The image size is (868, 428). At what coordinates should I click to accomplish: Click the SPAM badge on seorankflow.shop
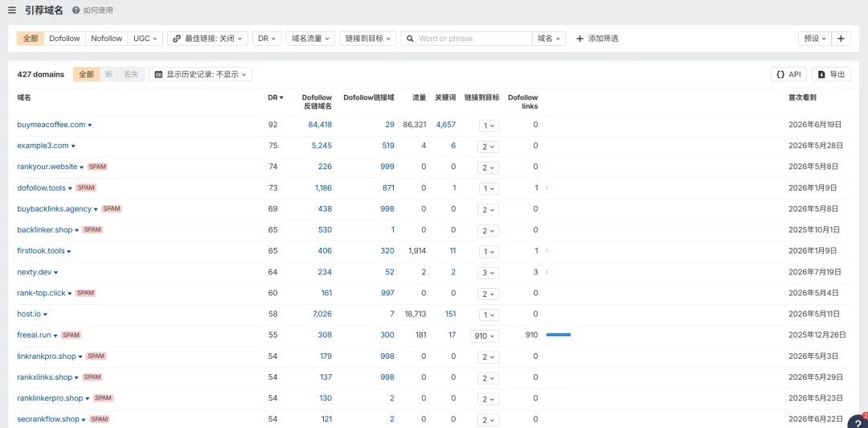[99, 419]
